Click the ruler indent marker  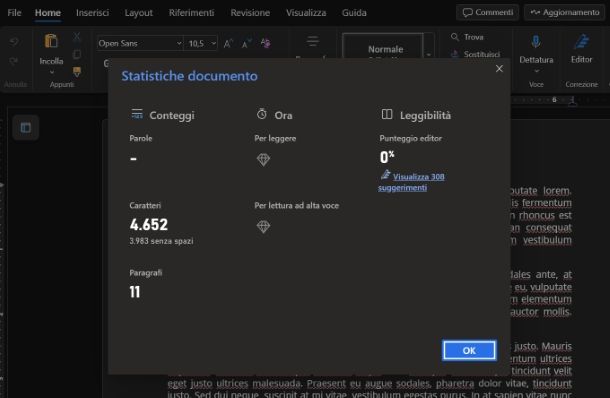click(572, 102)
